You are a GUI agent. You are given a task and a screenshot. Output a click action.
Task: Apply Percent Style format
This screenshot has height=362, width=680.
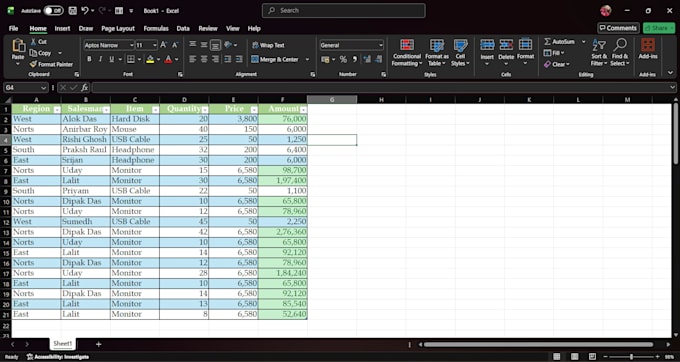point(343,59)
